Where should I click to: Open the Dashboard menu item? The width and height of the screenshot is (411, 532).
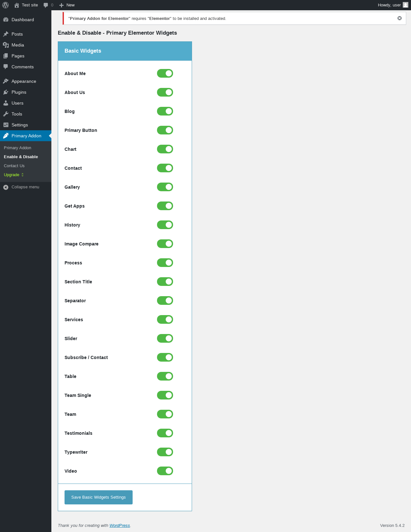click(26, 20)
